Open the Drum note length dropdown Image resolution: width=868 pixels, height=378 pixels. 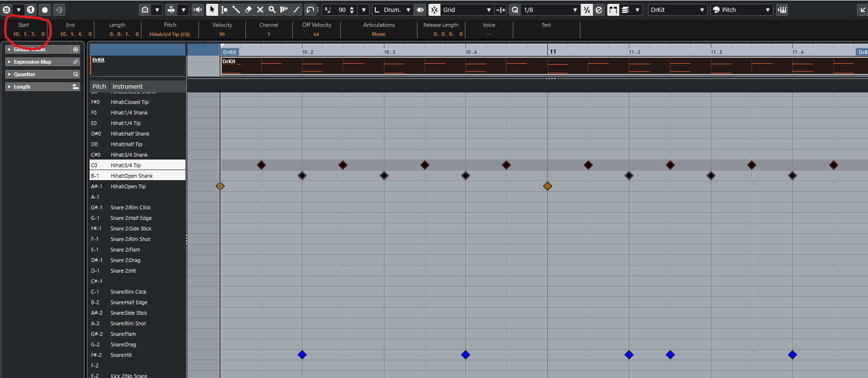point(393,10)
